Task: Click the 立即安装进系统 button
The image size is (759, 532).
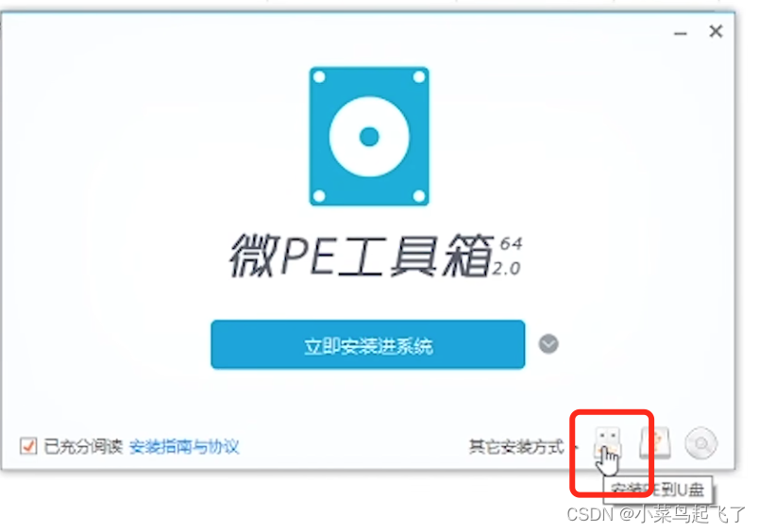Action: [368, 344]
